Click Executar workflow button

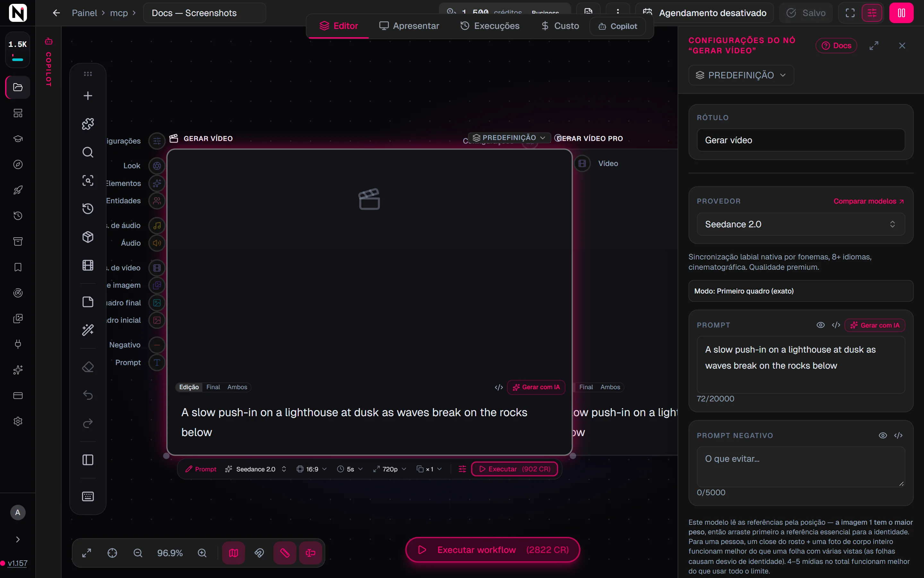pyautogui.click(x=492, y=550)
